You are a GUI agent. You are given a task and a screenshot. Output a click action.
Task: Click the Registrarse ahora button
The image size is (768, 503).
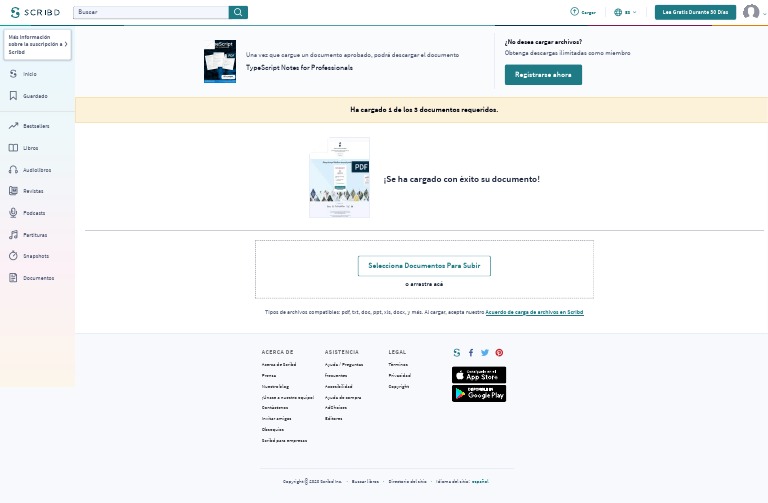[543, 75]
